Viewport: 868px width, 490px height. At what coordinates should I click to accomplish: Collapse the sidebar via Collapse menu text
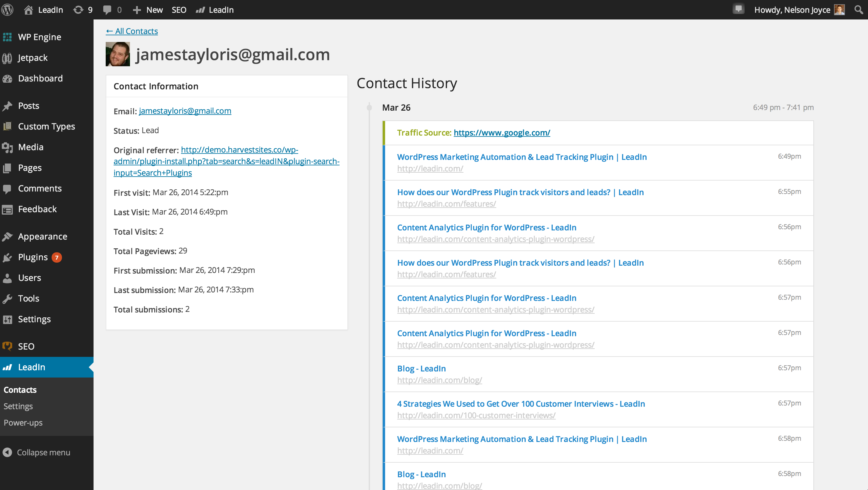tap(43, 452)
